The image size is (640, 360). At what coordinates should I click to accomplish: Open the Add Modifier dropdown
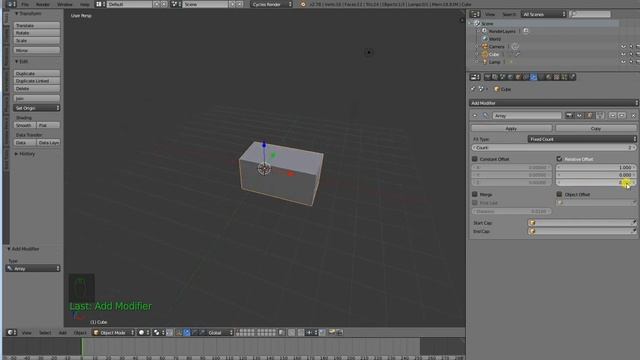tap(553, 103)
